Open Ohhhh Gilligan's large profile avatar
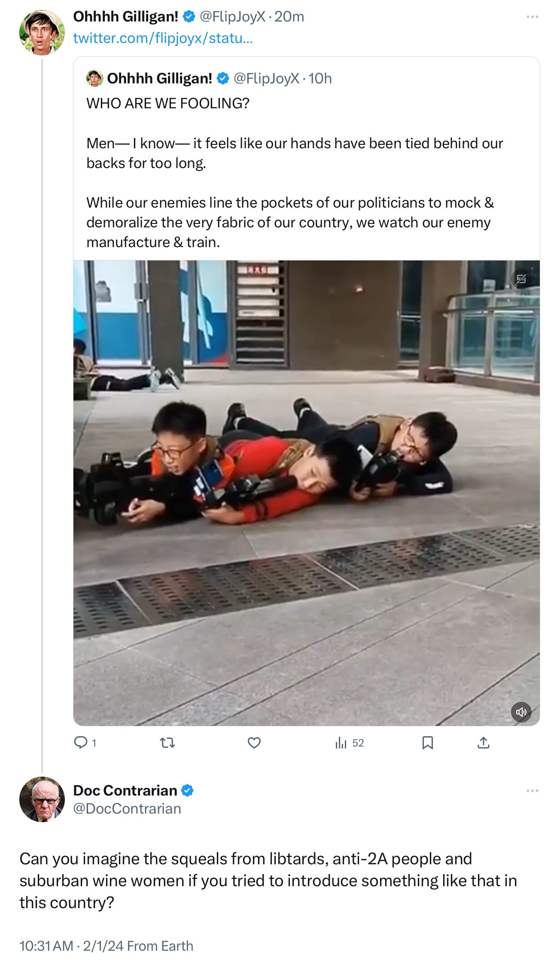This screenshot has width=560, height=964. [x=42, y=32]
